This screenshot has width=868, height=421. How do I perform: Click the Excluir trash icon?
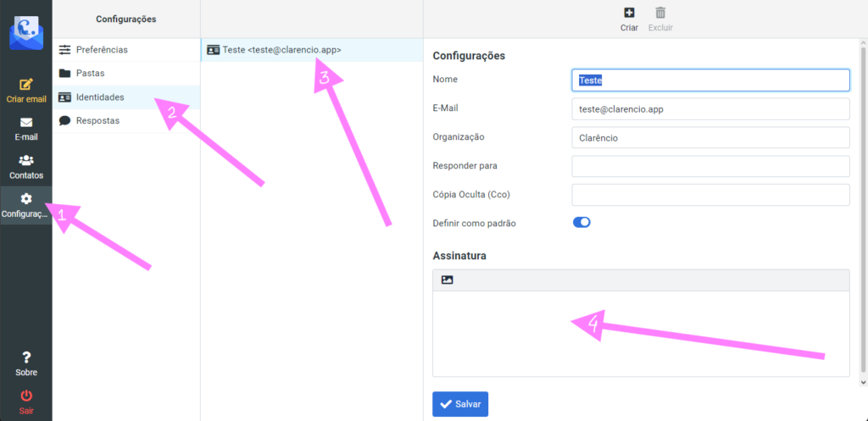[660, 13]
